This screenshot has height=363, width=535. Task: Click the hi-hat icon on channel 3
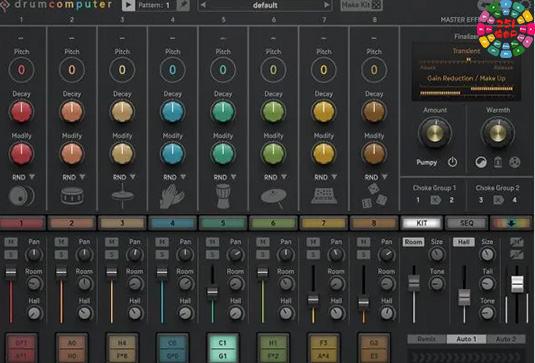(122, 196)
